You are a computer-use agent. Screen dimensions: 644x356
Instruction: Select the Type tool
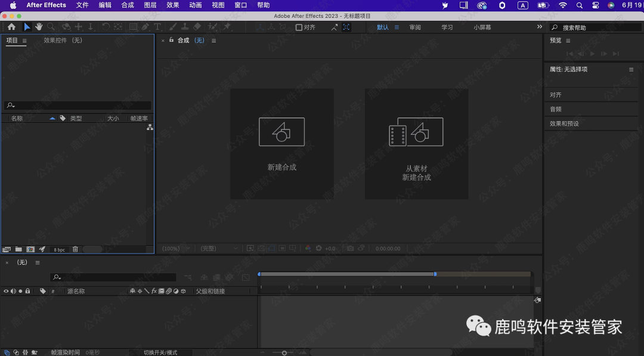[x=157, y=26]
